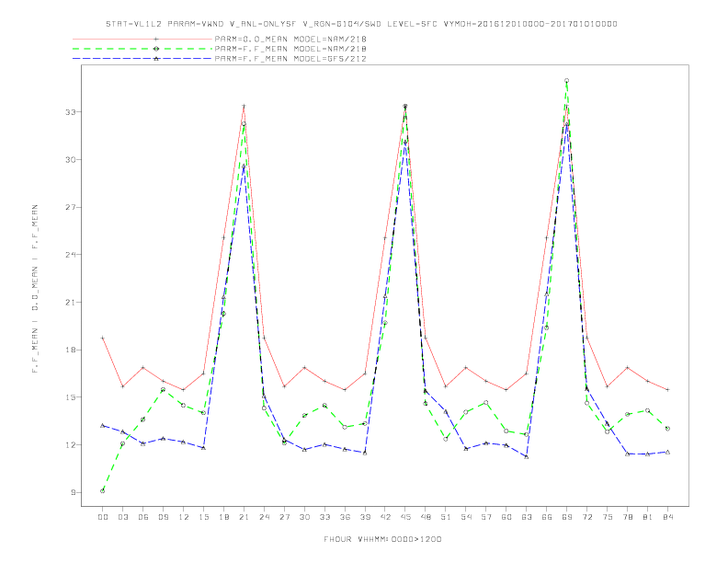Select legend entry PARM=F.F_MEAN MODEL=NAM/218
The width and height of the screenshot is (728, 563).
pyautogui.click(x=290, y=49)
